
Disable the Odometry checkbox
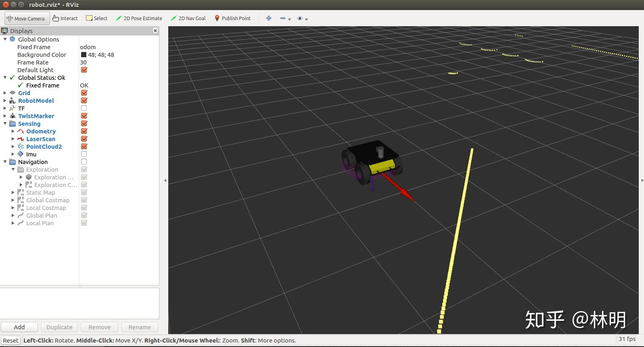click(84, 131)
